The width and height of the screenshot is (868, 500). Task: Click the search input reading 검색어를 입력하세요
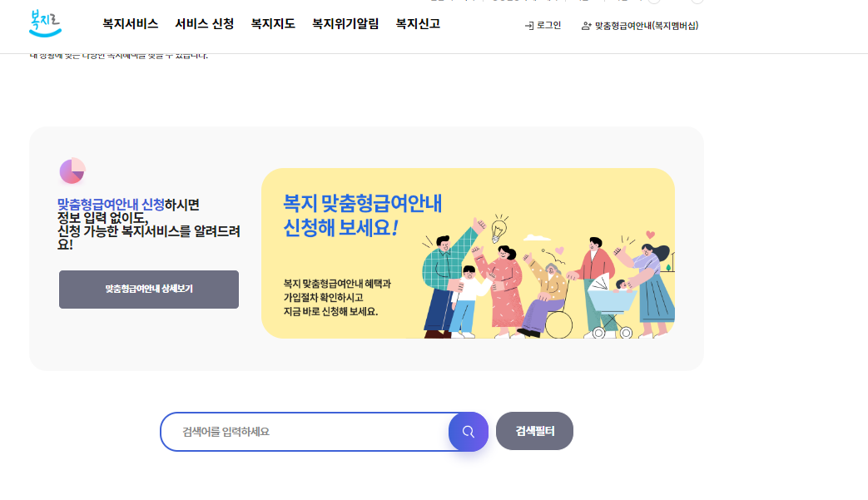(x=308, y=431)
